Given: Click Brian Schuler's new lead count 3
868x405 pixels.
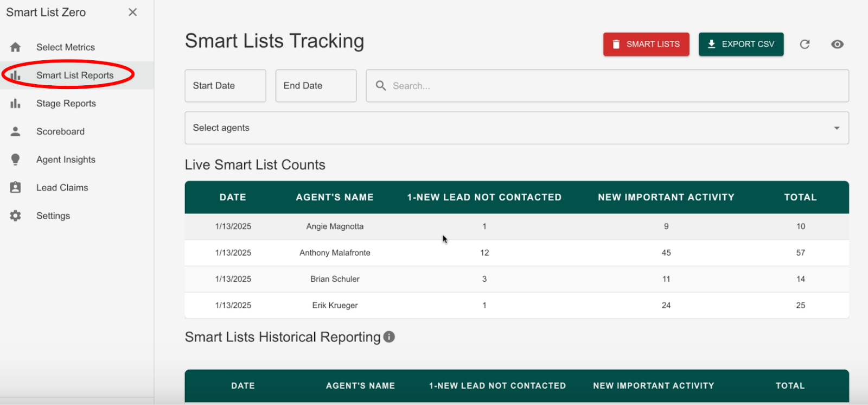Looking at the screenshot, I should [484, 279].
